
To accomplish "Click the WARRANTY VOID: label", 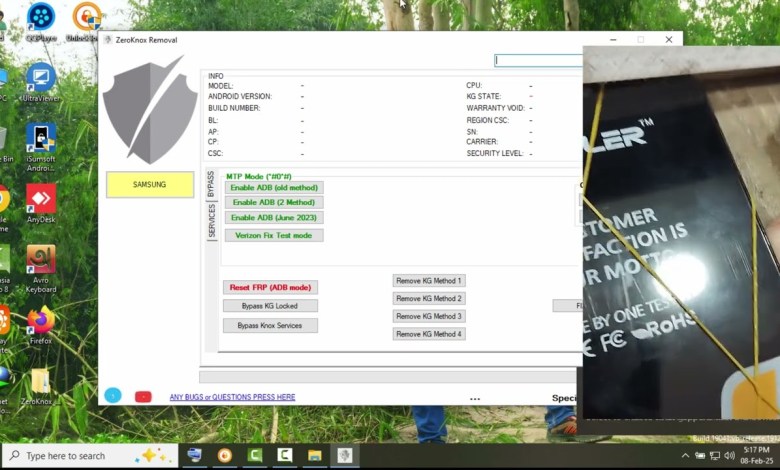I will coord(495,108).
